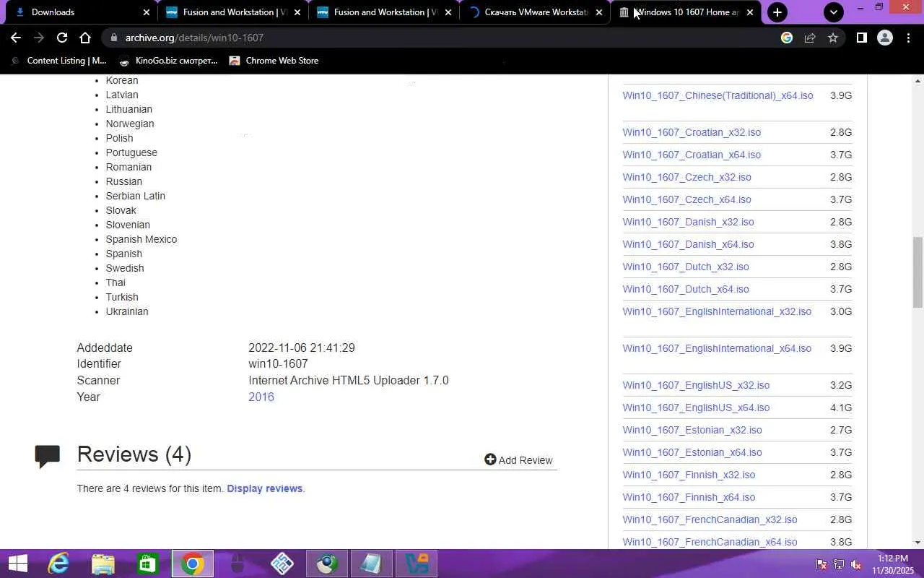Screen dimensions: 924x578
Task: Open the notepad-style app on the taskbar
Action: click(x=372, y=564)
